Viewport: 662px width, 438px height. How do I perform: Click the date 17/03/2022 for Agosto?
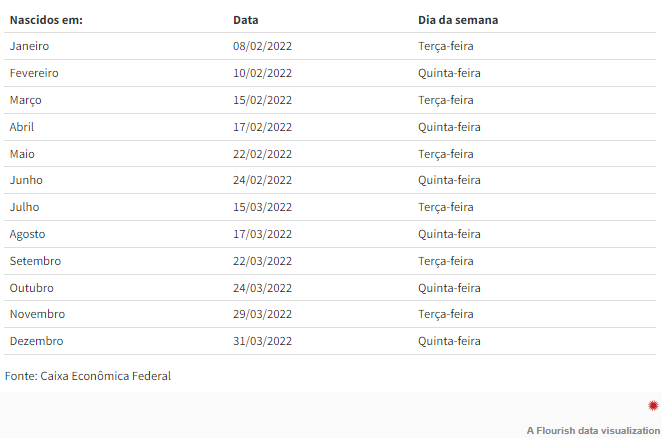click(262, 234)
